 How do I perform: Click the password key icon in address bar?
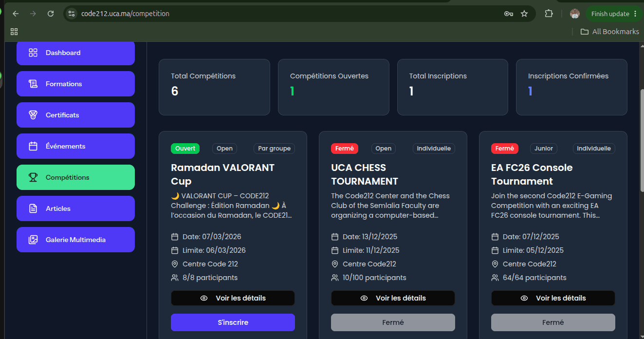[x=509, y=14]
